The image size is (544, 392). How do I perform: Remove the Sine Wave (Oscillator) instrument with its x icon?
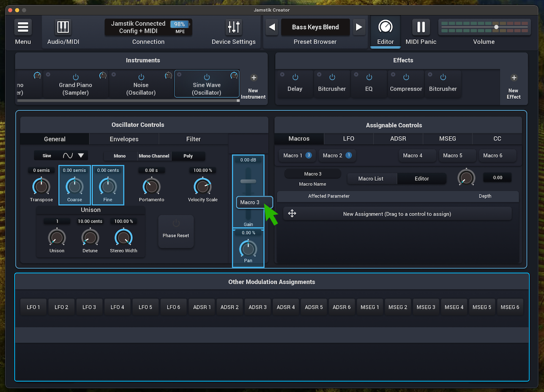[179, 74]
